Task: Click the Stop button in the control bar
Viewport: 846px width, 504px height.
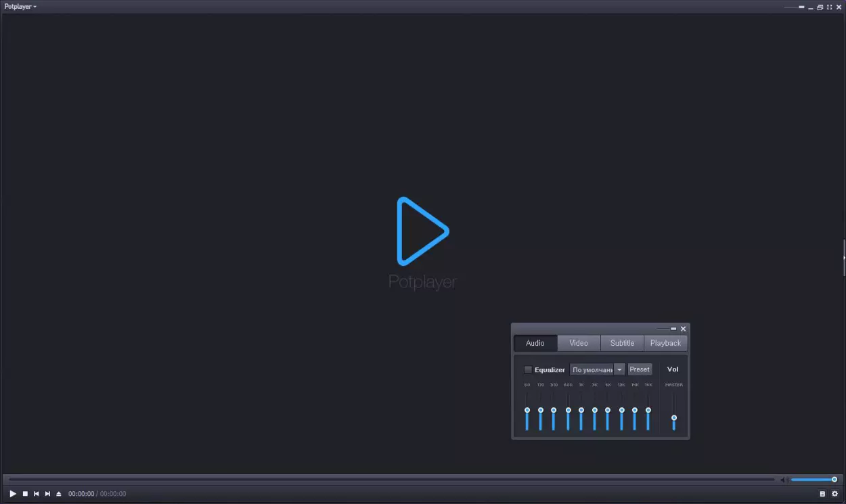Action: pos(25,494)
